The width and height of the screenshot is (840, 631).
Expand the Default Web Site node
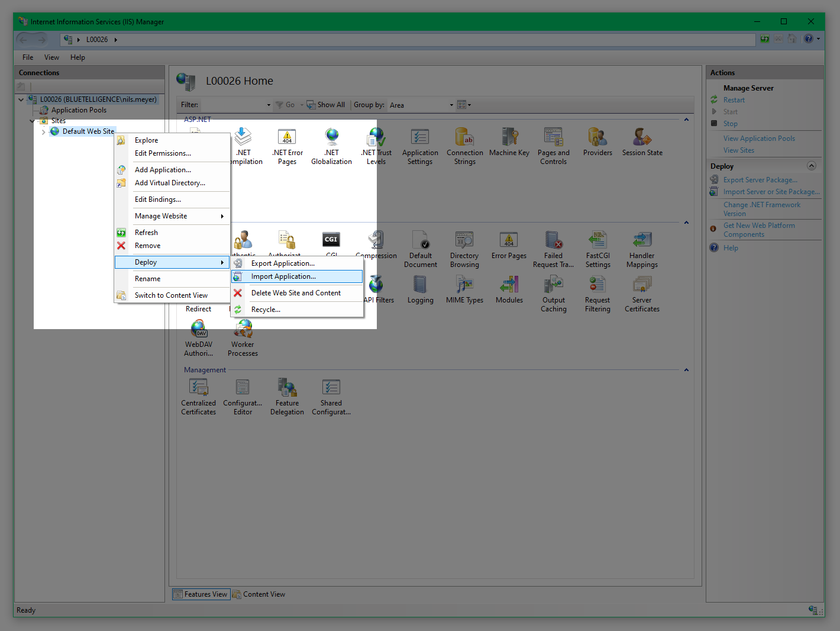click(43, 132)
